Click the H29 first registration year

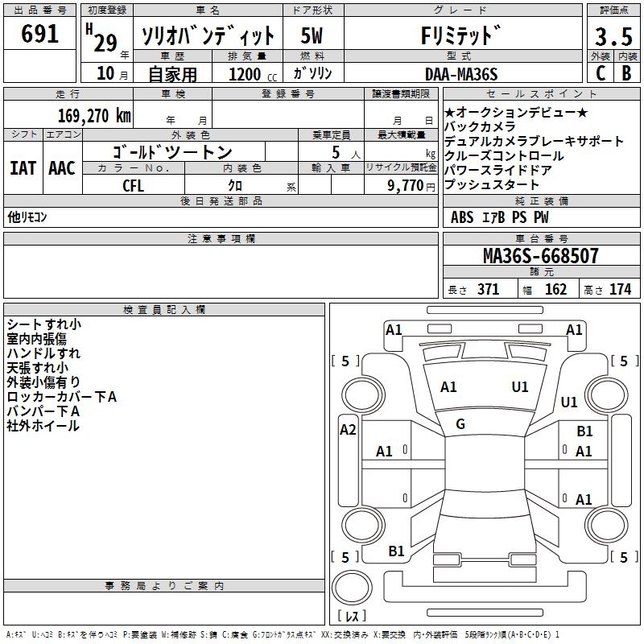[101, 38]
